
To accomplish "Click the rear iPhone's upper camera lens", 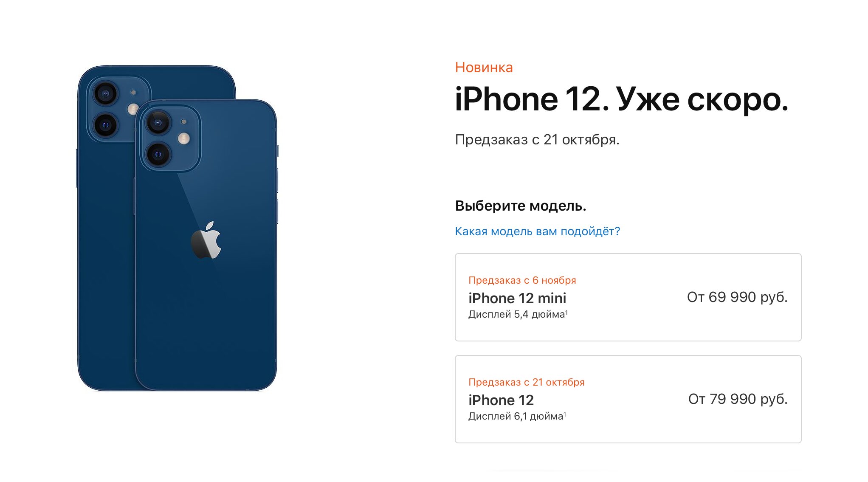I will 105,93.
